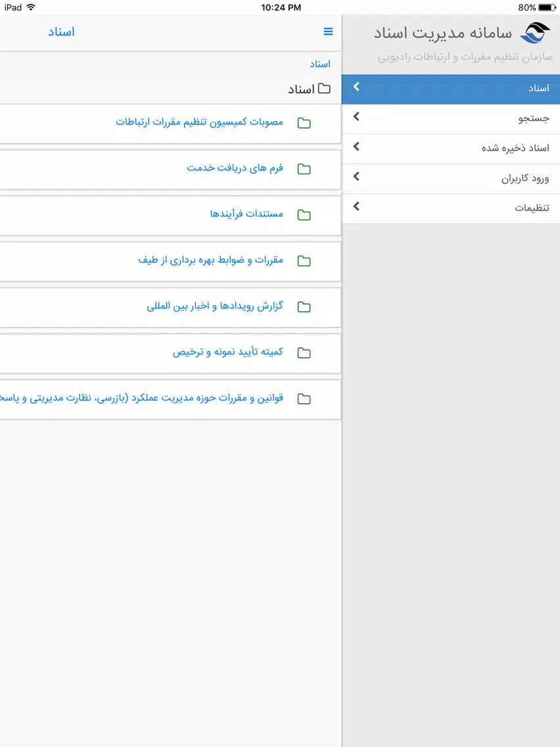Screen dimensions: 560x747
Task: Click the iPad label in status bar
Action: [13, 8]
